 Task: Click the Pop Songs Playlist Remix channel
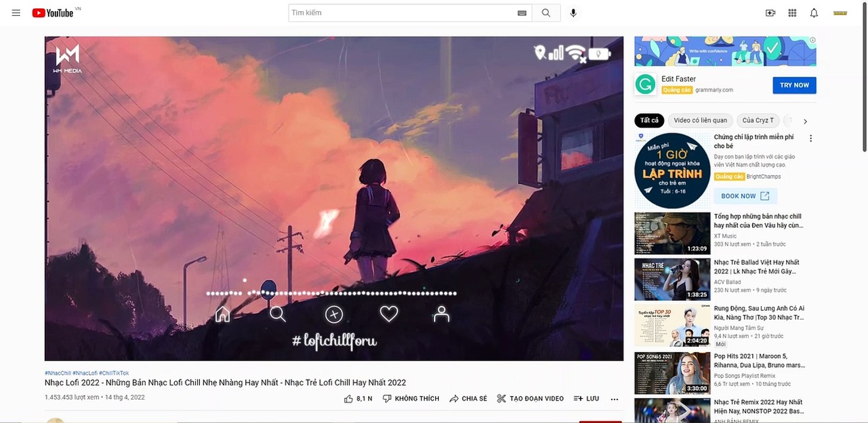click(745, 376)
